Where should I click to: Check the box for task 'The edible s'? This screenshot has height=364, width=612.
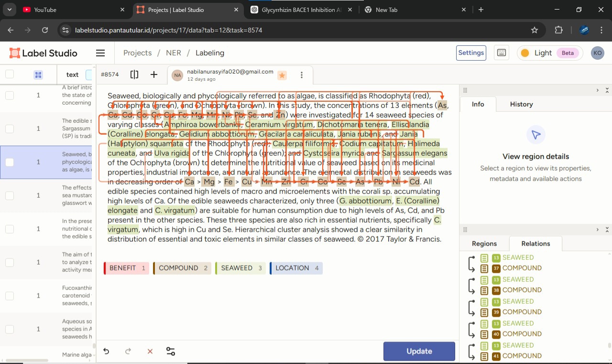pyautogui.click(x=10, y=128)
